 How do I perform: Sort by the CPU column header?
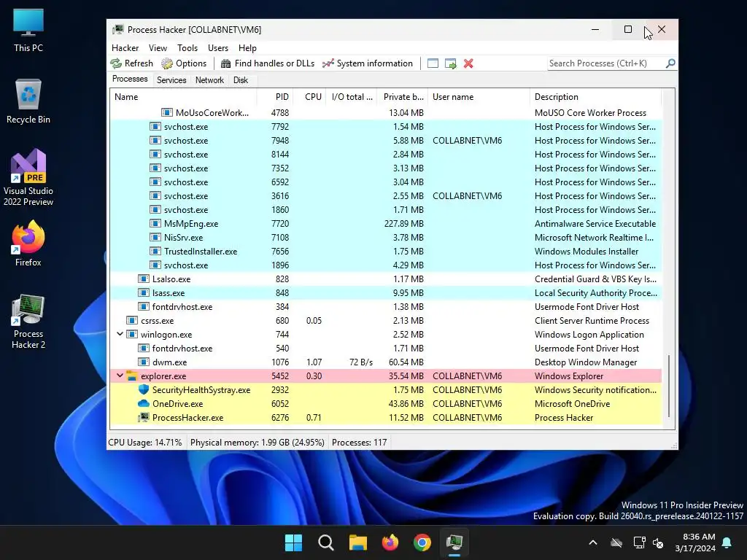coord(309,97)
